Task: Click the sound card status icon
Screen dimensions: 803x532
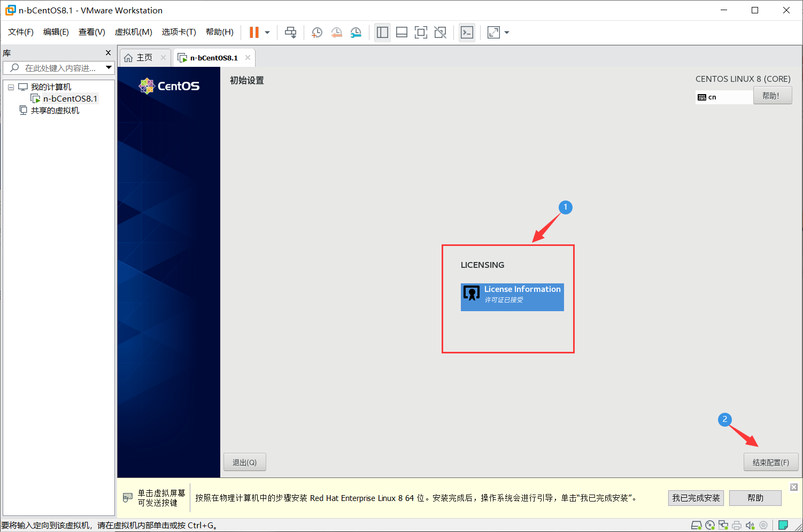Action: click(x=750, y=525)
